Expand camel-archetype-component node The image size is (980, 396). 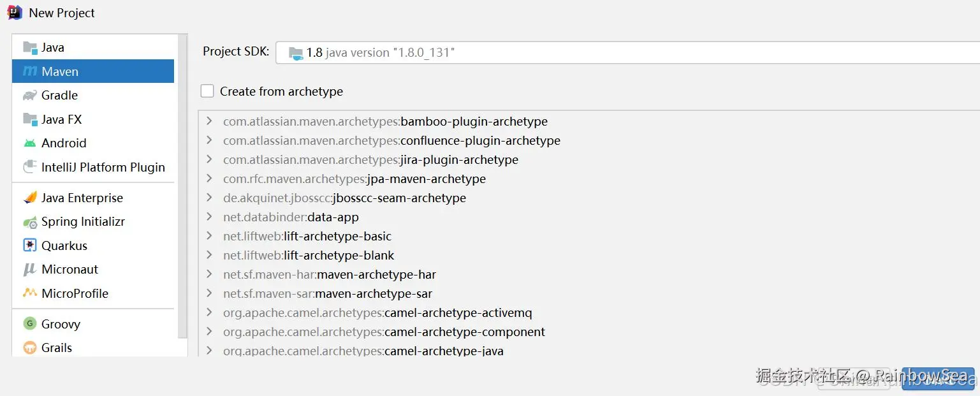point(209,332)
